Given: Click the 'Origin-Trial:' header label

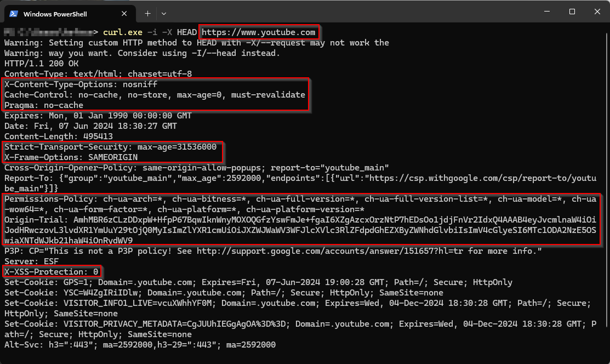Looking at the screenshot, I should [x=36, y=220].
